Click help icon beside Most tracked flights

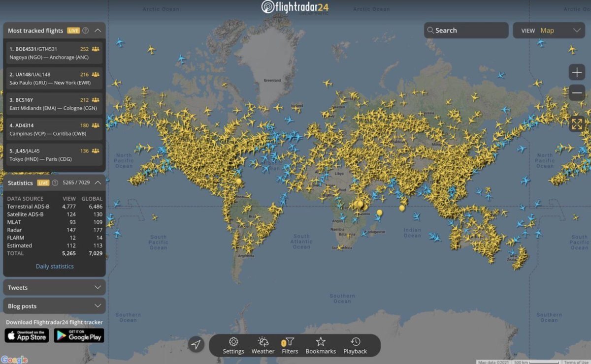[x=86, y=30]
